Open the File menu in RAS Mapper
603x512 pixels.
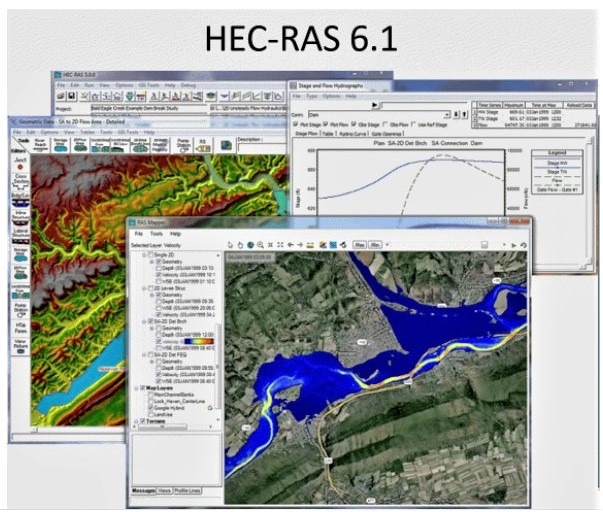pyautogui.click(x=138, y=233)
